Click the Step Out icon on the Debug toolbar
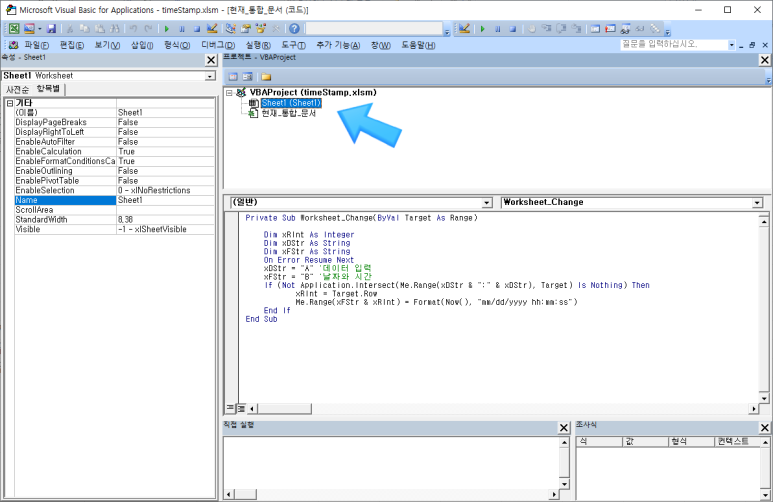The width and height of the screenshot is (773, 502). tap(576, 29)
